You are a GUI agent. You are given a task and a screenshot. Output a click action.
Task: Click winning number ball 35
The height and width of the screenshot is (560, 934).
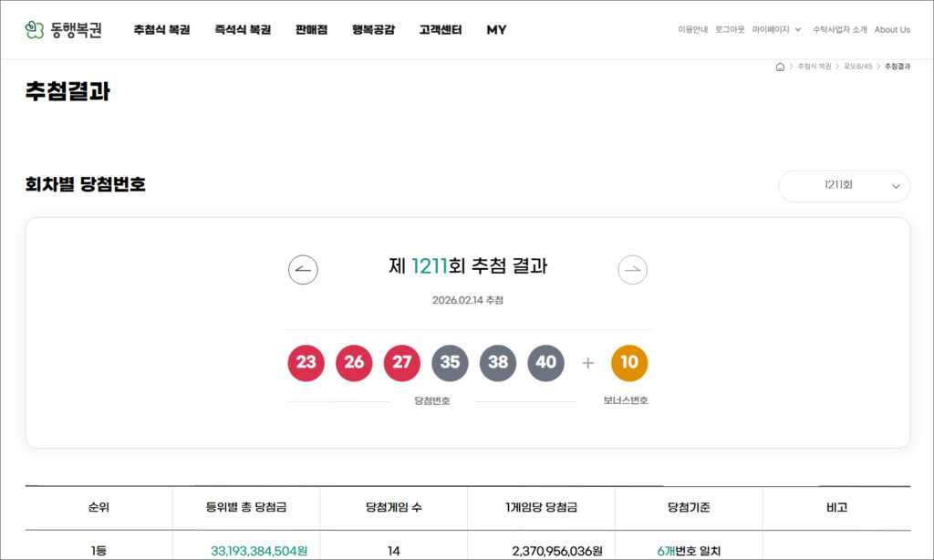[x=450, y=363]
